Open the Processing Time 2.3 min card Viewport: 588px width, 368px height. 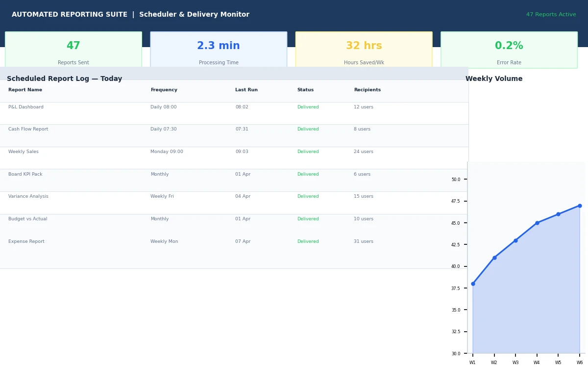point(219,50)
